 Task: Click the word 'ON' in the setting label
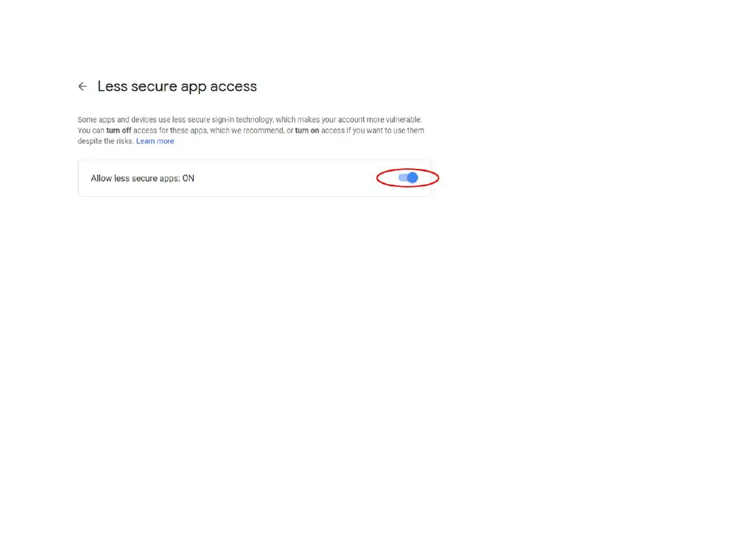coord(188,178)
